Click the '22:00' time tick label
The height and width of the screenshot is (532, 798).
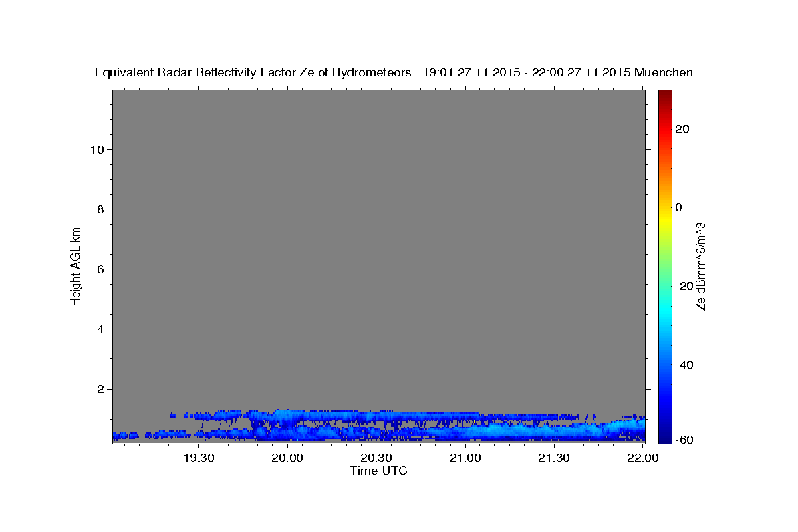point(643,458)
